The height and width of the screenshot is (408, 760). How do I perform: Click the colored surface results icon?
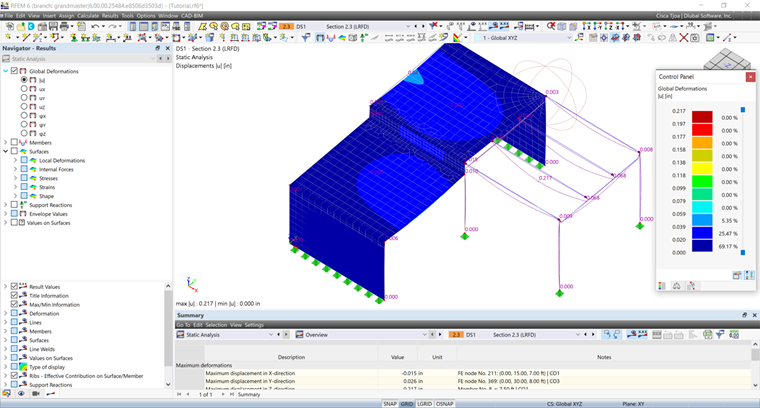[342, 37]
